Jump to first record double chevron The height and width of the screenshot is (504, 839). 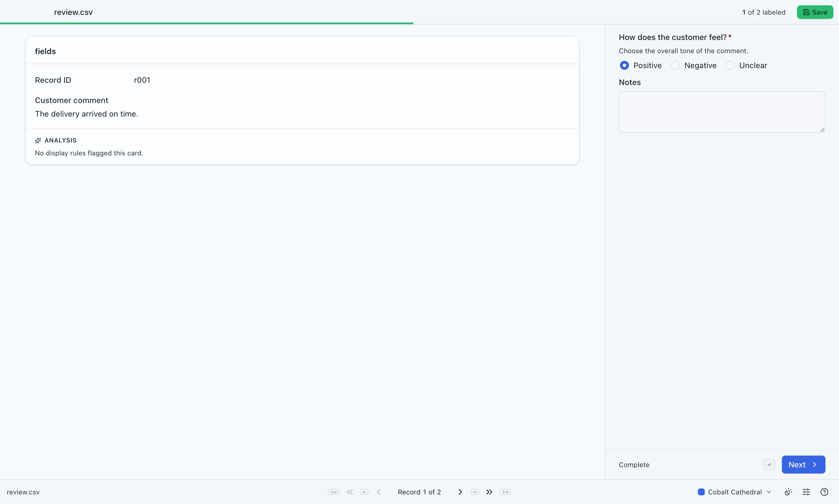point(350,492)
